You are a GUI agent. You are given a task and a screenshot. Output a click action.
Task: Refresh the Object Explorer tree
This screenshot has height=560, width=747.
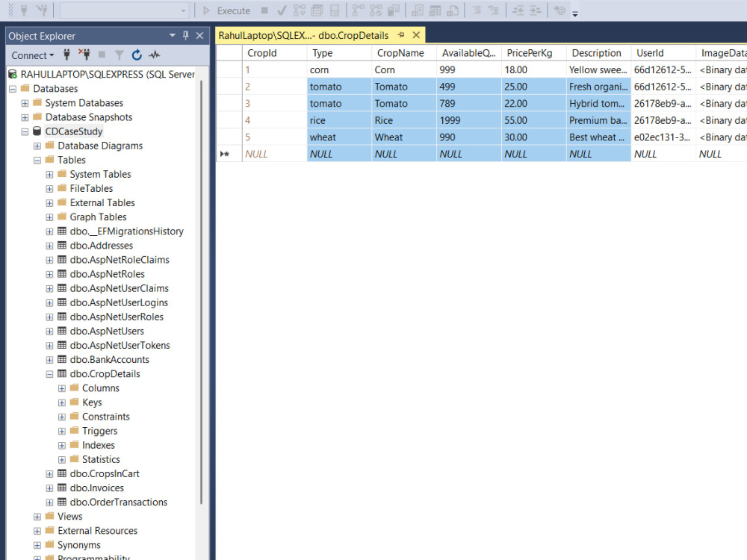click(x=137, y=55)
